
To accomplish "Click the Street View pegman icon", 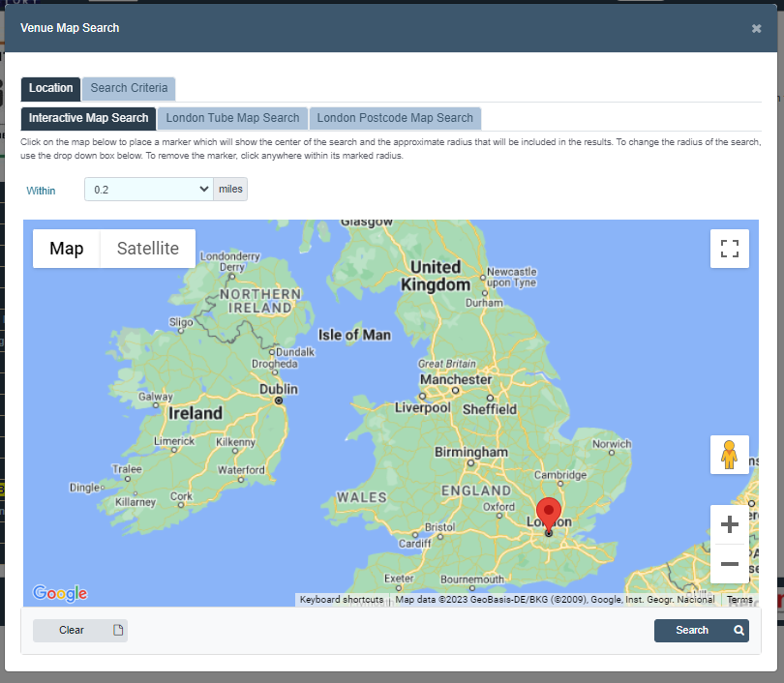I will [x=730, y=455].
